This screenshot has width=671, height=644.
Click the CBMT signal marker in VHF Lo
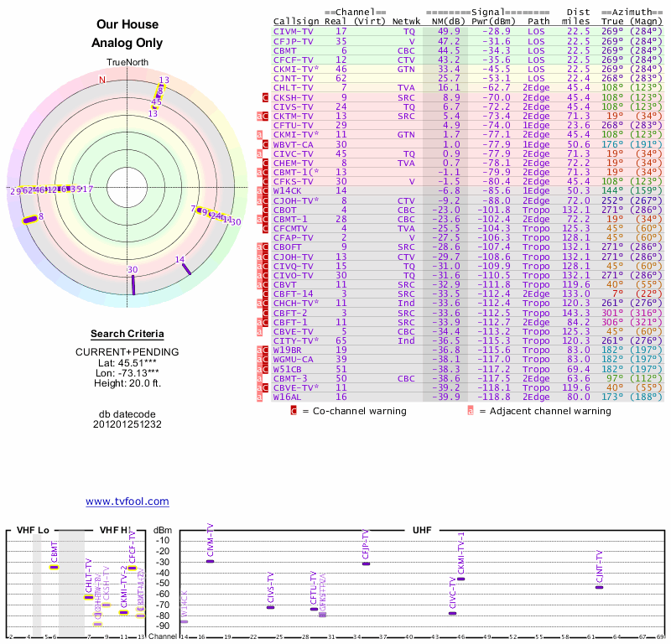[54, 568]
